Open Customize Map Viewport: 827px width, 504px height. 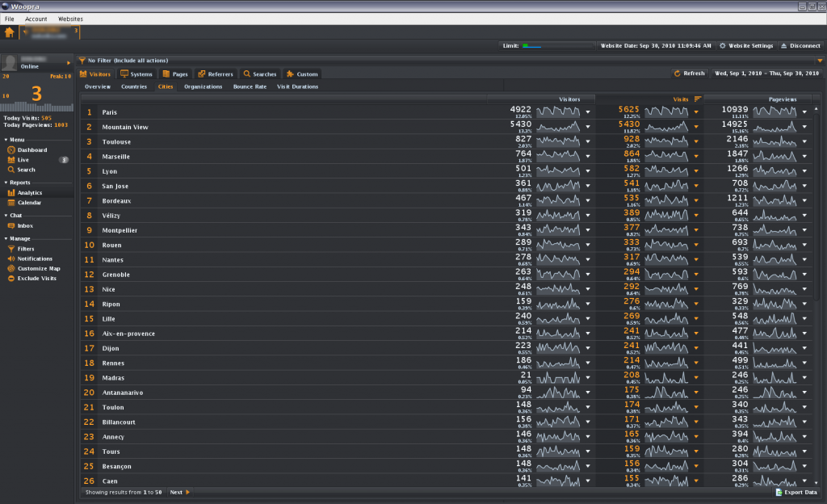pos(34,269)
